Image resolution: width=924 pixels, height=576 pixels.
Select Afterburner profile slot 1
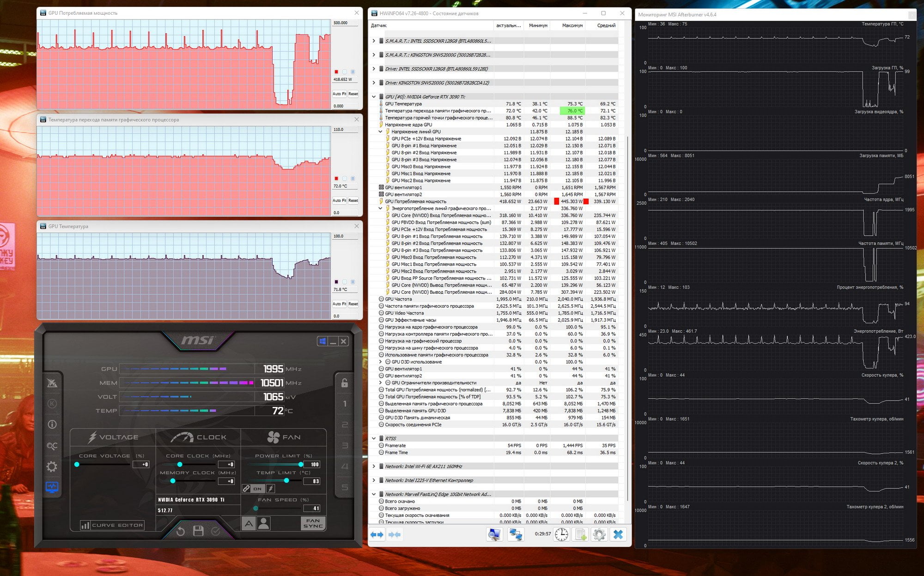pyautogui.click(x=345, y=404)
